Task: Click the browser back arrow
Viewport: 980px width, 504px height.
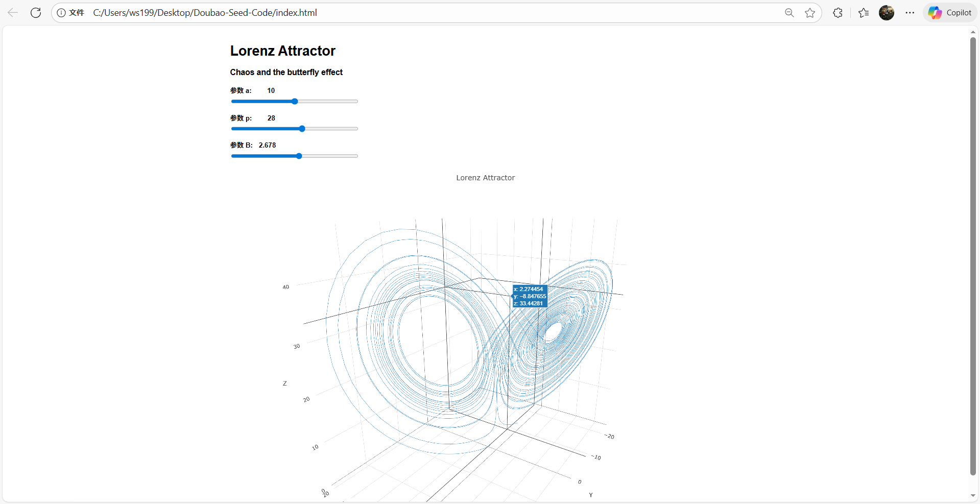Action: pyautogui.click(x=13, y=13)
